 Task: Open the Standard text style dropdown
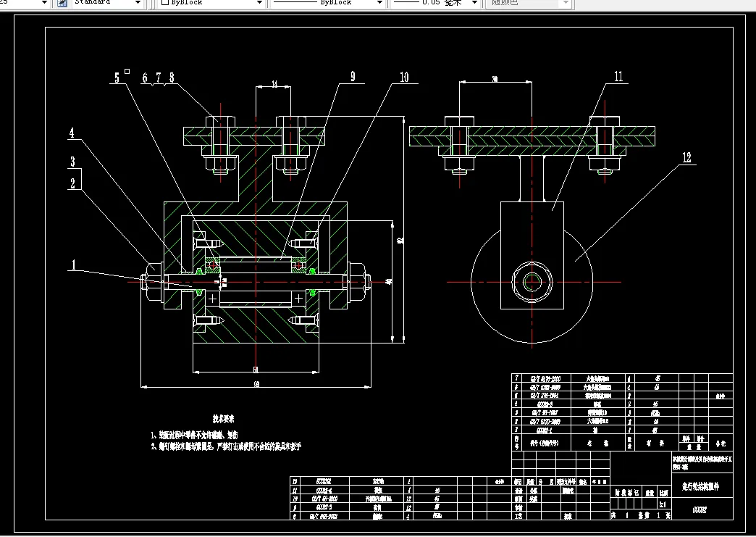coord(138,3)
